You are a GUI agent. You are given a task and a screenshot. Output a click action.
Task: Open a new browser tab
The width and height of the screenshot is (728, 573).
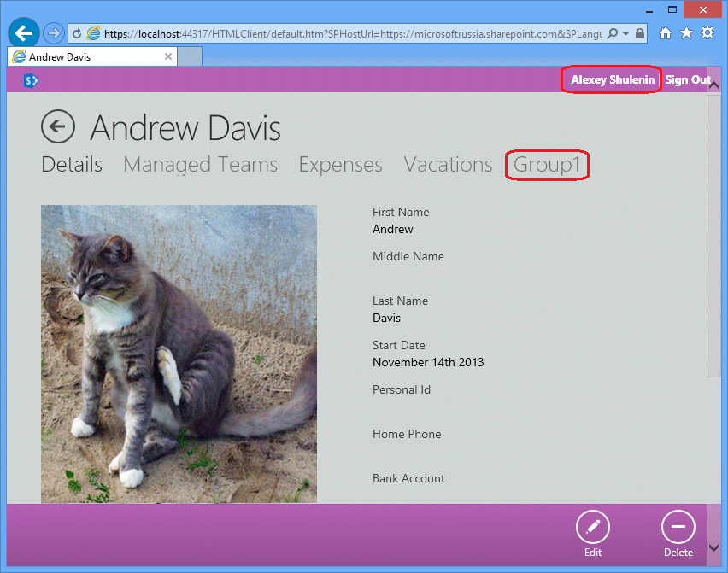tap(189, 56)
